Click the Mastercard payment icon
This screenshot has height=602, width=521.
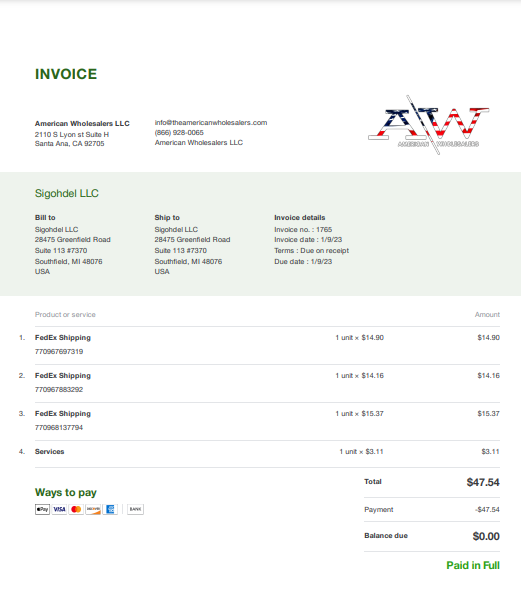pos(76,509)
